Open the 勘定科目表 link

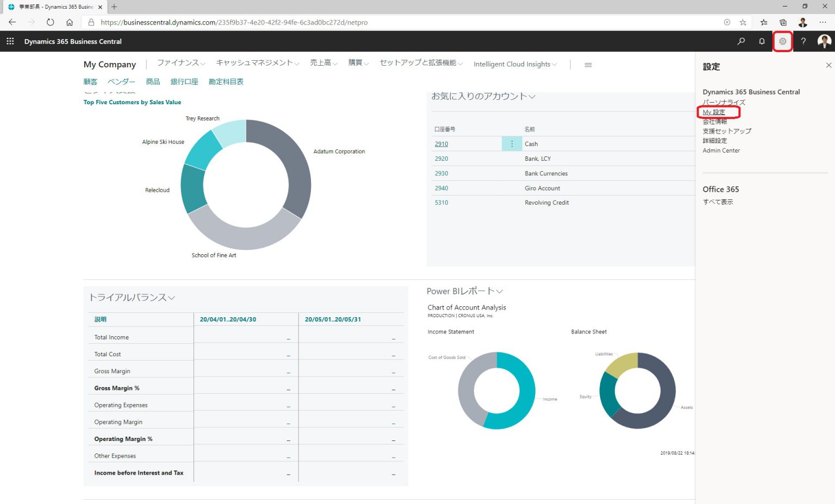pos(226,81)
